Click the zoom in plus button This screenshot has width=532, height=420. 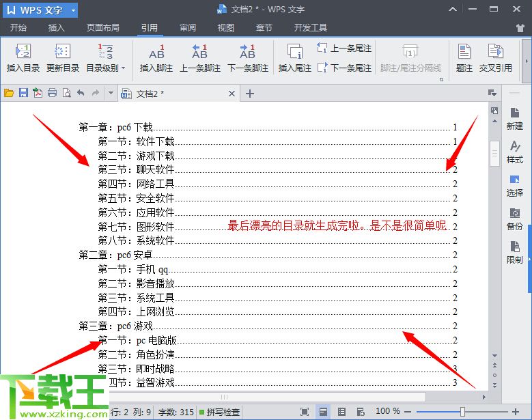click(516, 412)
